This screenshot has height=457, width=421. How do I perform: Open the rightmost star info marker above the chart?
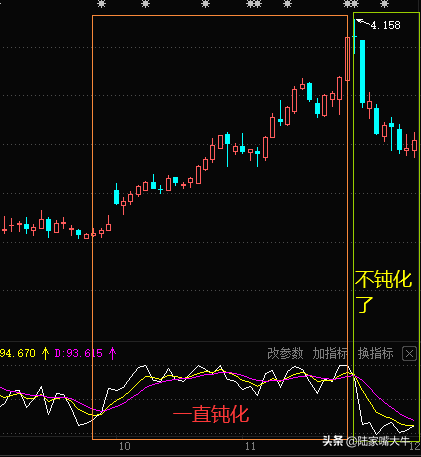384,4
